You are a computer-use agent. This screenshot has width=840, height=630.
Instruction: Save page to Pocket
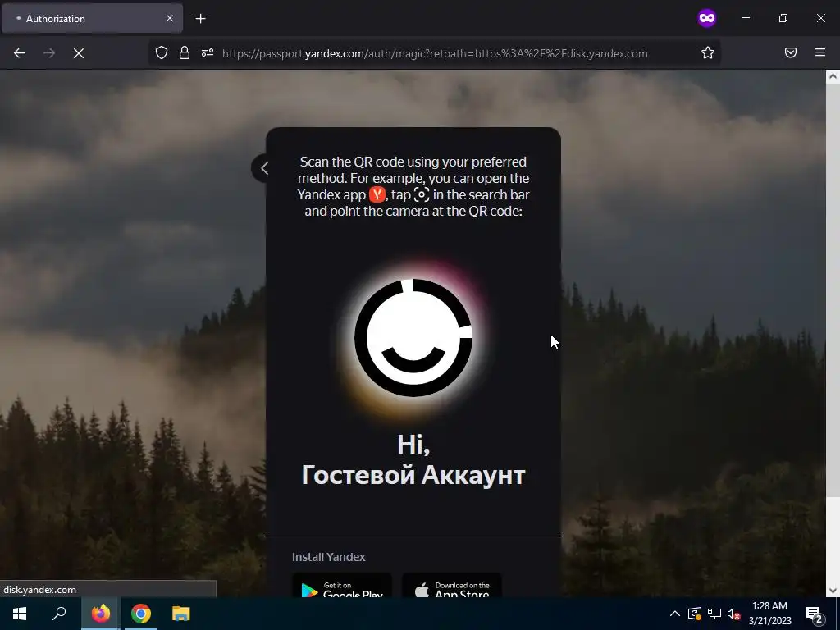pyautogui.click(x=791, y=52)
